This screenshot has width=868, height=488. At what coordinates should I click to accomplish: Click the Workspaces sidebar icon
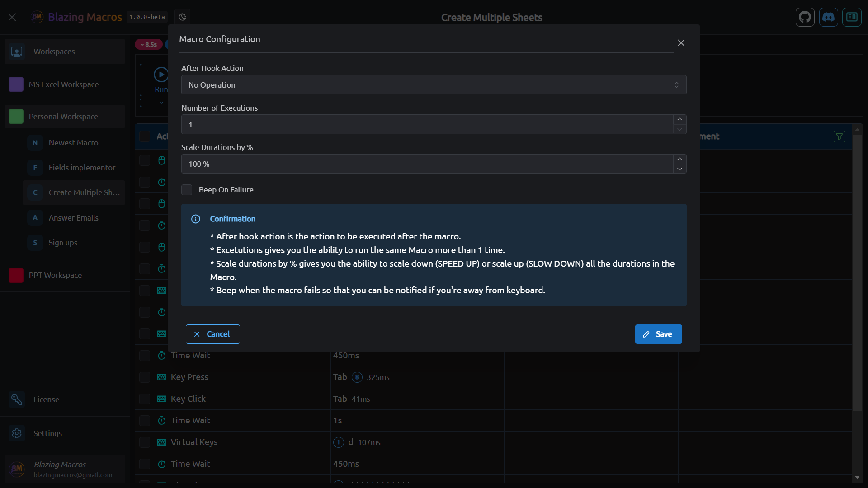tap(17, 52)
